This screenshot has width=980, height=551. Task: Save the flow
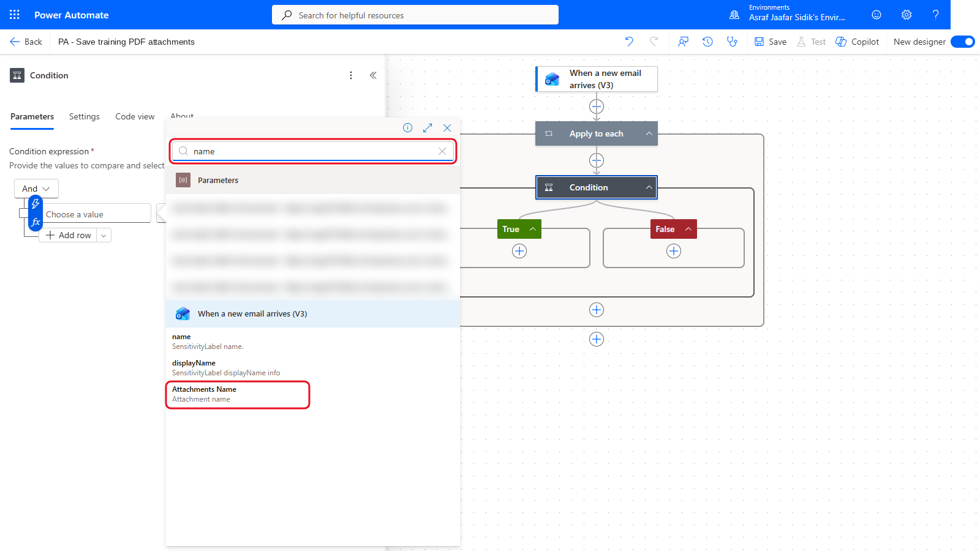[x=771, y=42]
